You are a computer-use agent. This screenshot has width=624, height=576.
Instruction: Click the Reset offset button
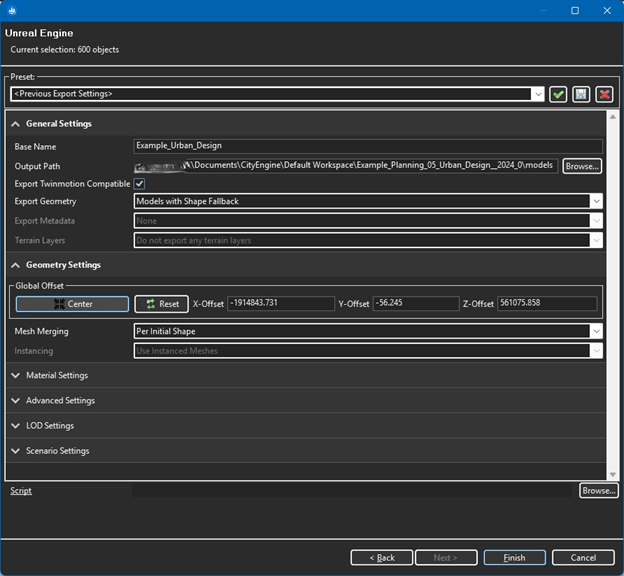162,304
